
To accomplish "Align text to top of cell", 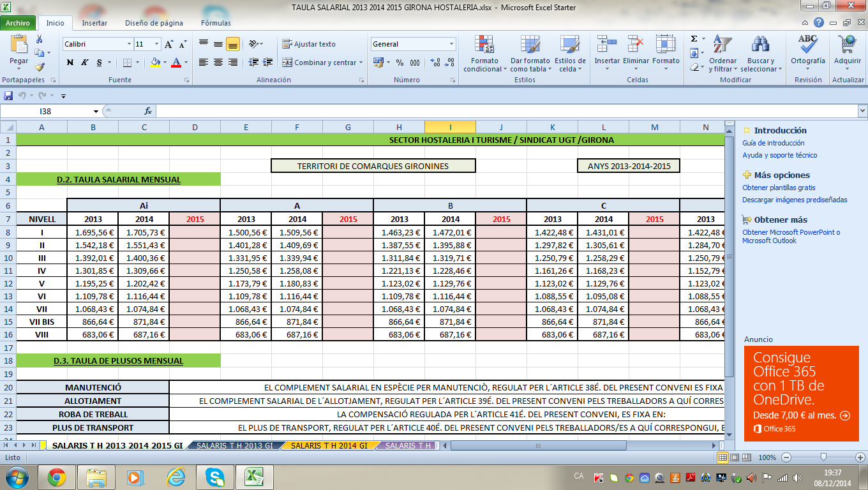I will (x=204, y=44).
